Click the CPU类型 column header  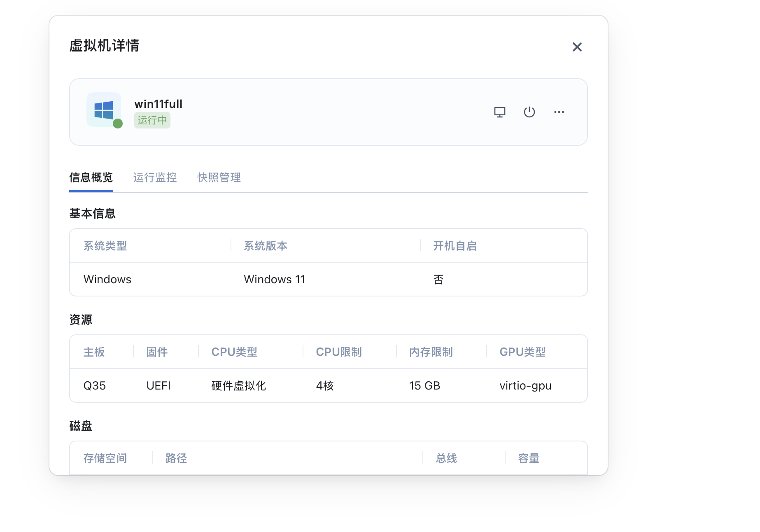tap(234, 352)
